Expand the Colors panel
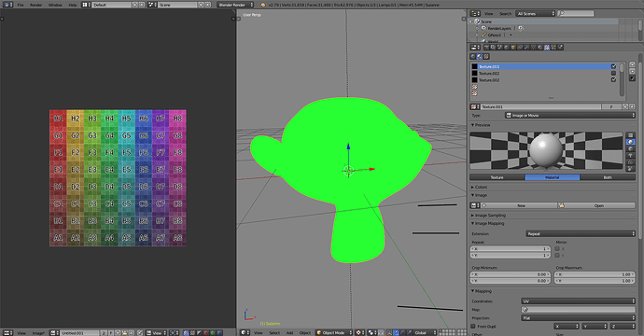The height and width of the screenshot is (336, 644). coord(481,187)
